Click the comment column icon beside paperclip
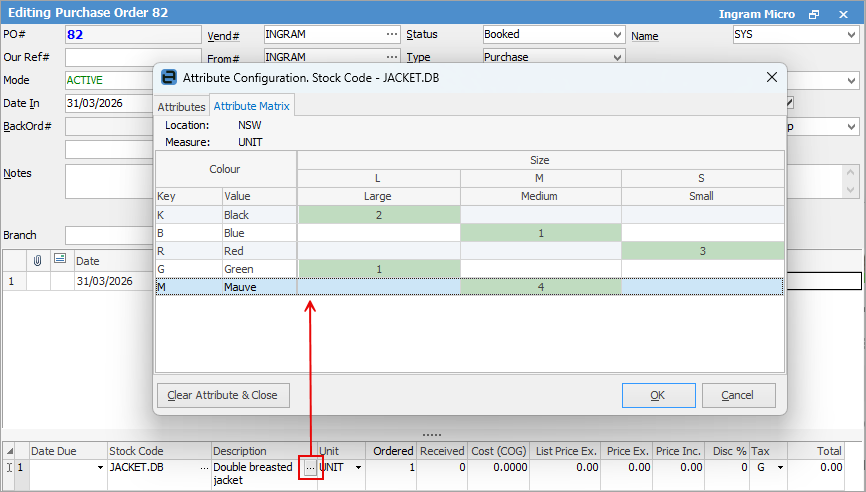This screenshot has width=866, height=492. click(x=59, y=260)
